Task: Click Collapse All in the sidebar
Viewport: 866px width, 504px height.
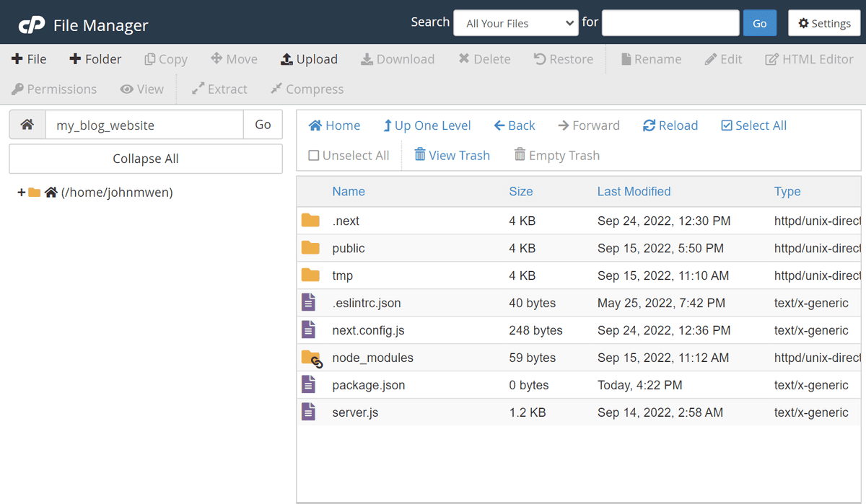Action: coord(145,158)
